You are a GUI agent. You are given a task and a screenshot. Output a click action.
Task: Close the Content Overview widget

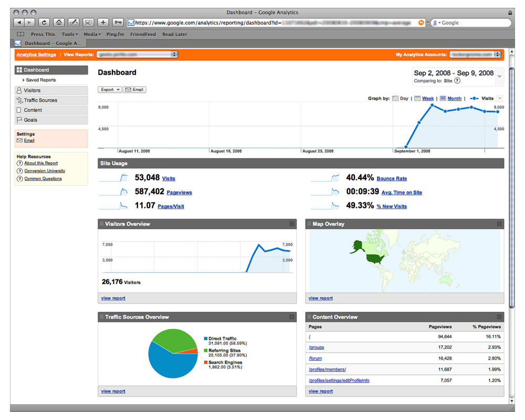499,317
